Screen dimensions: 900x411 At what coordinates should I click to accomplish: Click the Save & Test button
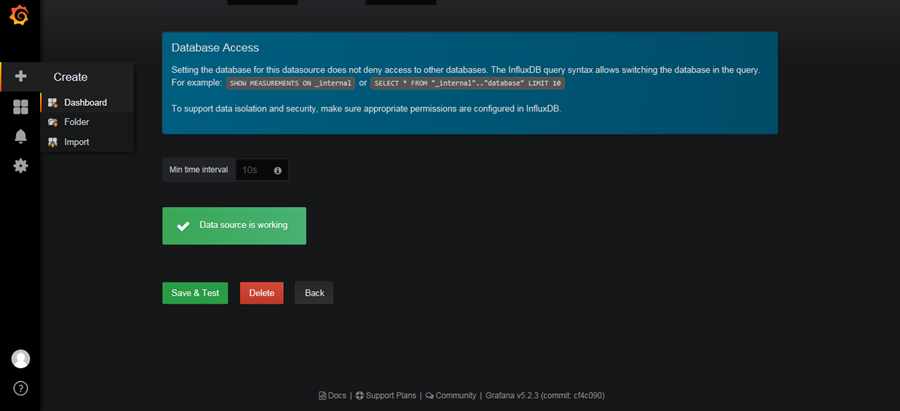coord(195,293)
